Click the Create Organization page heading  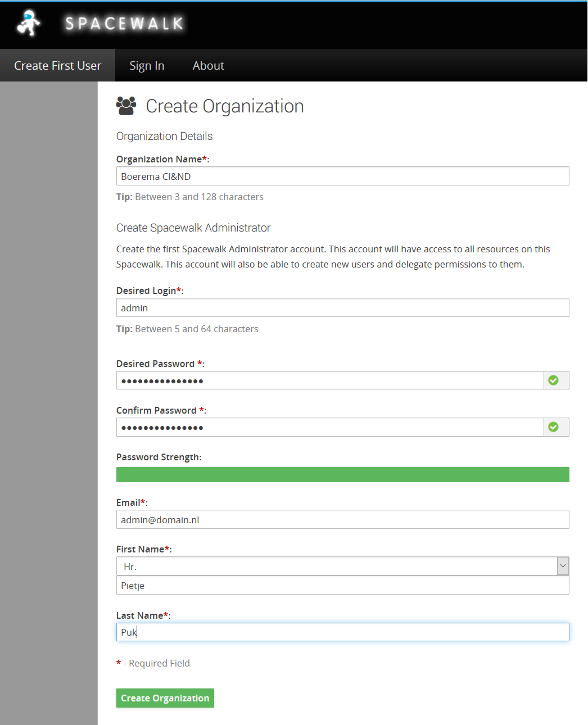click(x=224, y=106)
